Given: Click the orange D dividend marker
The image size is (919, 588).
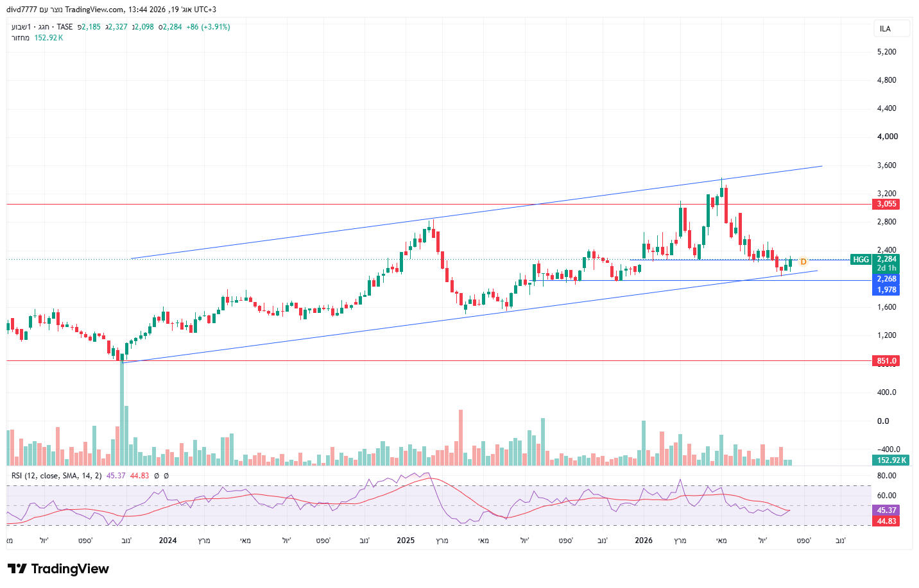Looking at the screenshot, I should click(803, 262).
